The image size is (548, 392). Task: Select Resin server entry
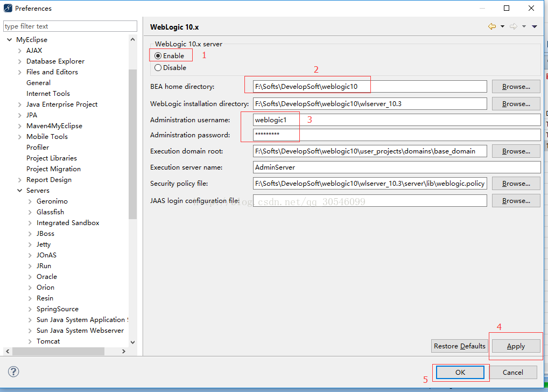[45, 299]
